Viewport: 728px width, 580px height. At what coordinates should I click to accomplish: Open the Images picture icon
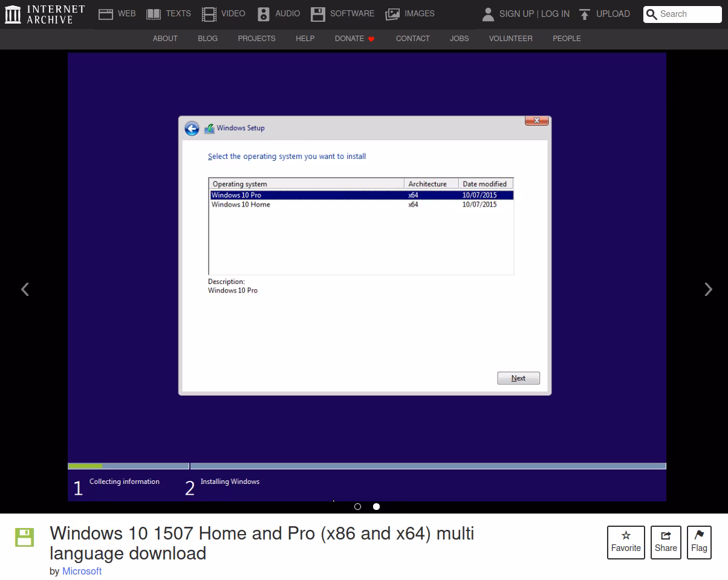(392, 14)
